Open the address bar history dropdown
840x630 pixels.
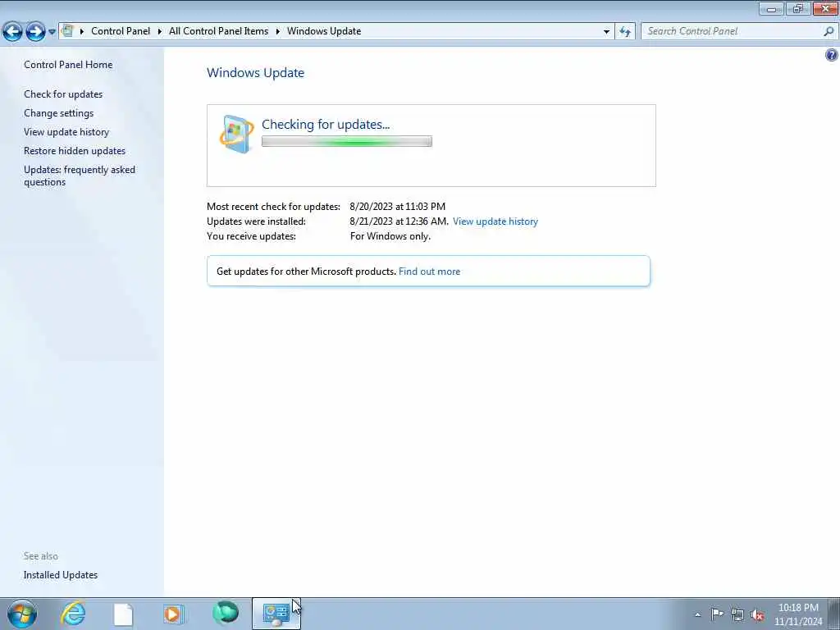[606, 32]
